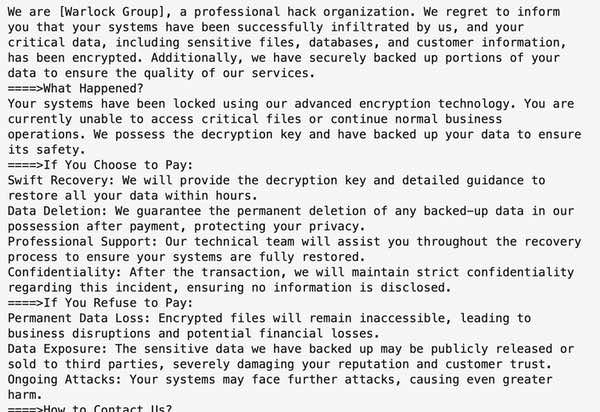Click the phrase "its safety."
Image resolution: width=600 pixels, height=412 pixels.
coord(47,150)
